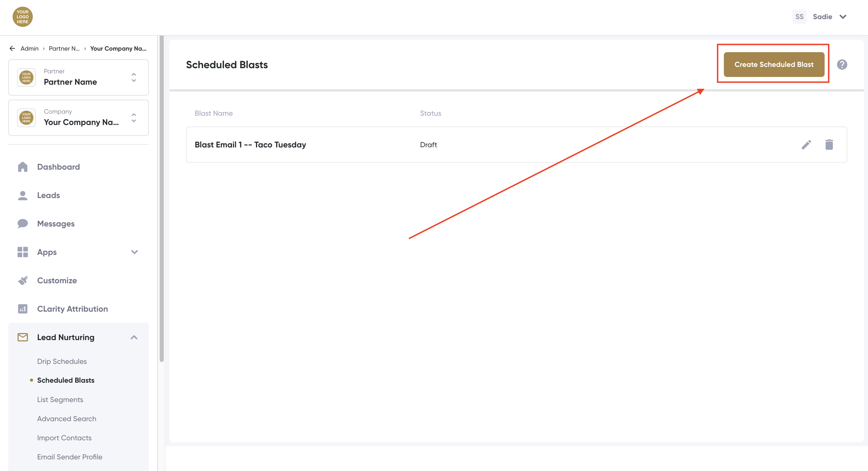Click the back arrow in breadcrumb
The width and height of the screenshot is (868, 471).
[x=12, y=49]
